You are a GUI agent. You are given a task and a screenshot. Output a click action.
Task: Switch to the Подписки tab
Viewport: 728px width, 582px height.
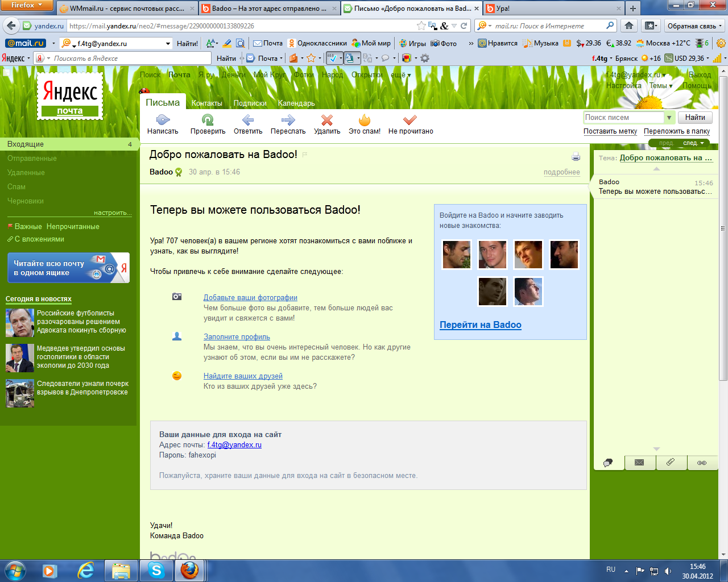click(250, 103)
